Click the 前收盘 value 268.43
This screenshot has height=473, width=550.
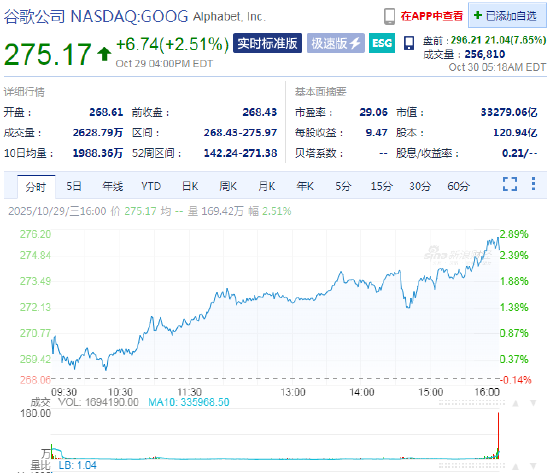[x=260, y=112]
